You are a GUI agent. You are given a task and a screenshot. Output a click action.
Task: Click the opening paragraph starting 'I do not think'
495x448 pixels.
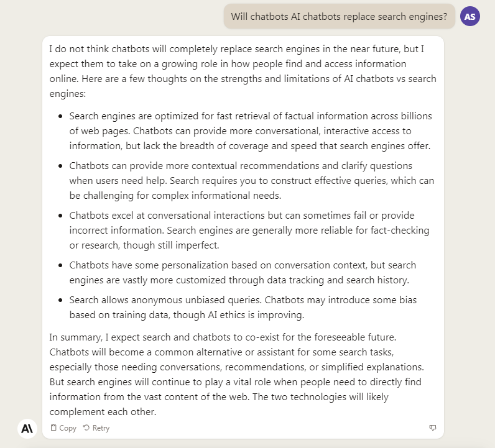[243, 71]
